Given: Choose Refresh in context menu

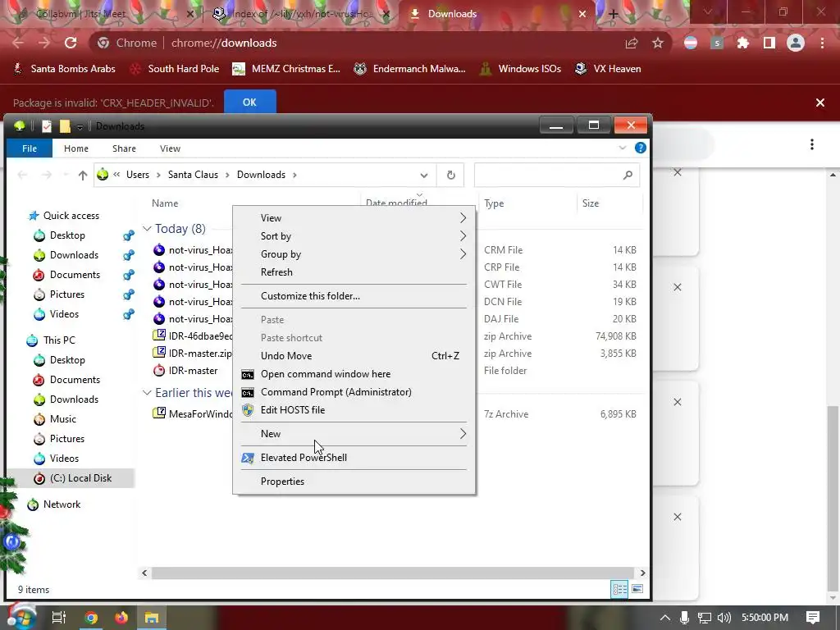Looking at the screenshot, I should pyautogui.click(x=354, y=272).
